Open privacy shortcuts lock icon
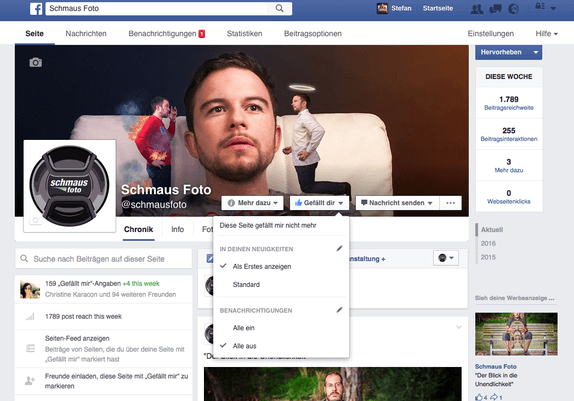The height and width of the screenshot is (401, 574). click(x=540, y=6)
